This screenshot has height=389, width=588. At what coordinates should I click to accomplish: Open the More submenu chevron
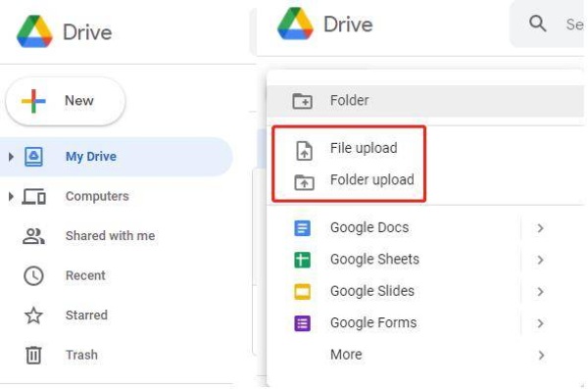coord(540,356)
